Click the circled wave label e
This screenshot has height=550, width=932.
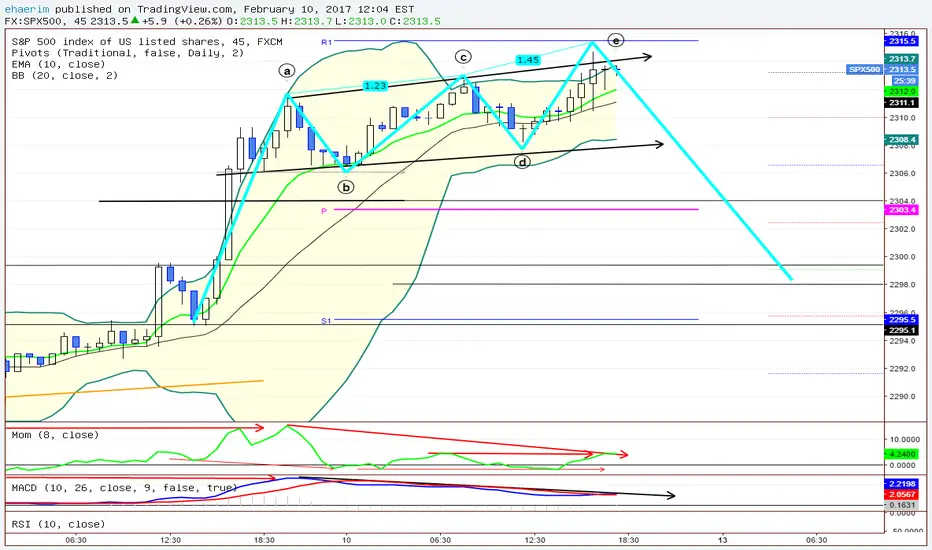coord(616,40)
